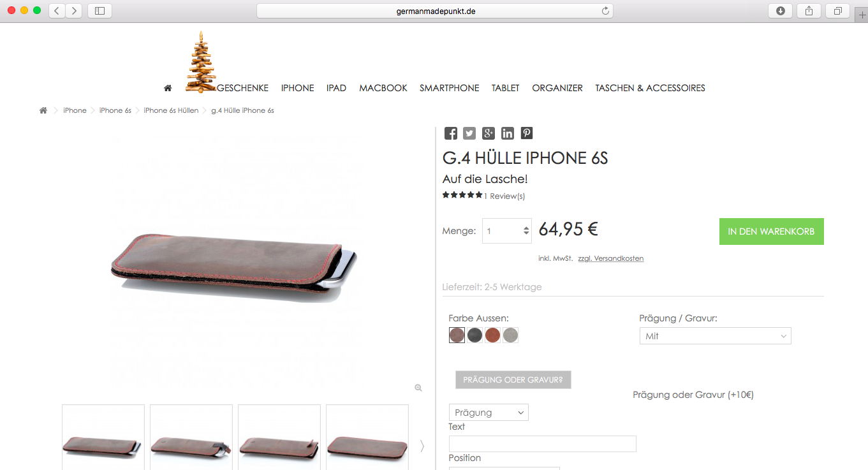Pin product with Pinterest icon
Viewport: 868px width, 470px height.
click(527, 133)
